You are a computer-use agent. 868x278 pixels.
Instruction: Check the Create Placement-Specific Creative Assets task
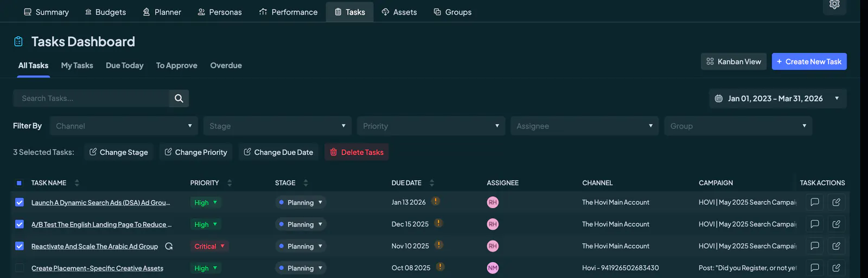point(20,268)
